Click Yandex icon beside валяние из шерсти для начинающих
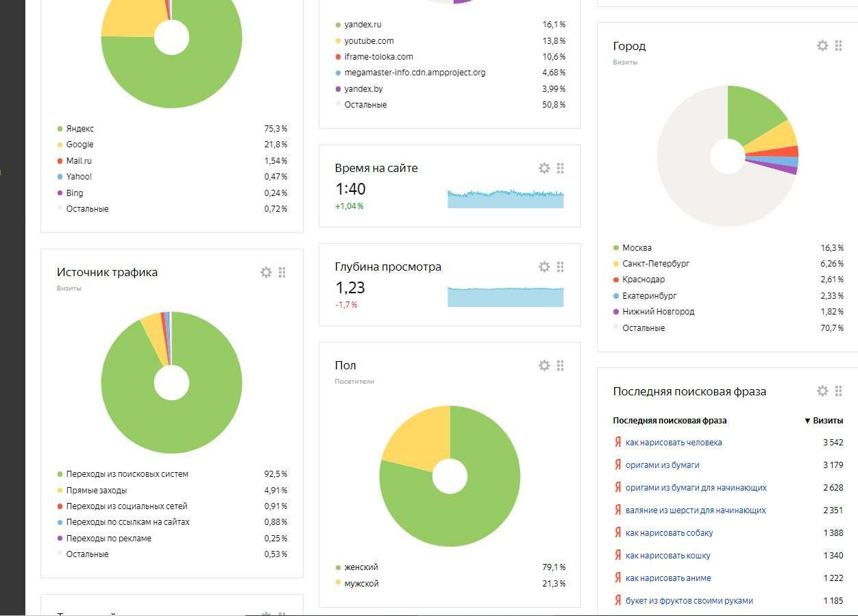858x616 pixels. [617, 510]
